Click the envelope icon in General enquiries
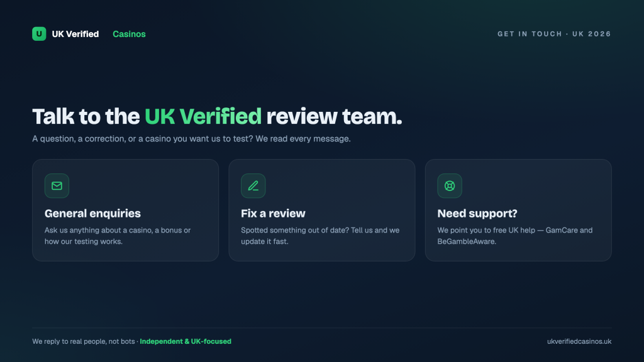644x362 pixels. click(57, 186)
